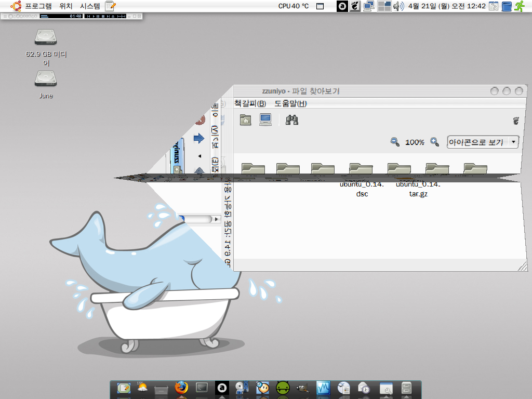Click the 01:40 time display in Audacious
The height and width of the screenshot is (399, 532).
tap(76, 16)
